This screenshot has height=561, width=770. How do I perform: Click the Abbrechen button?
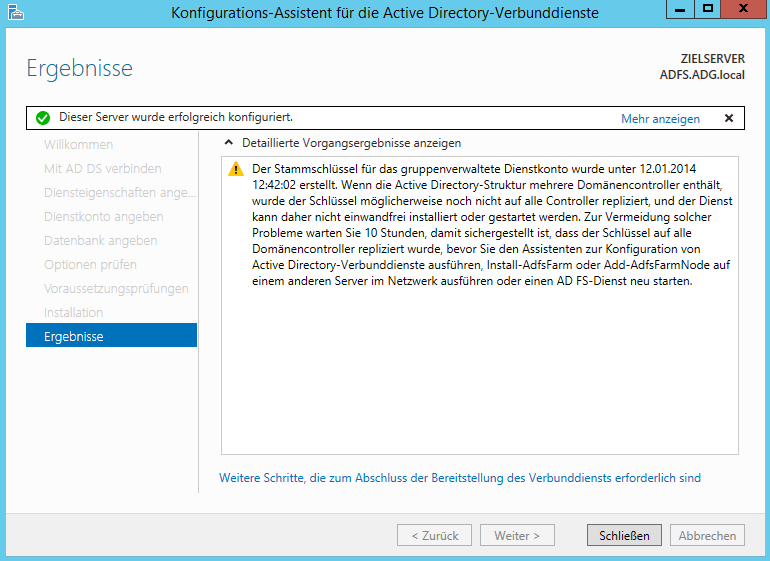pyautogui.click(x=707, y=535)
